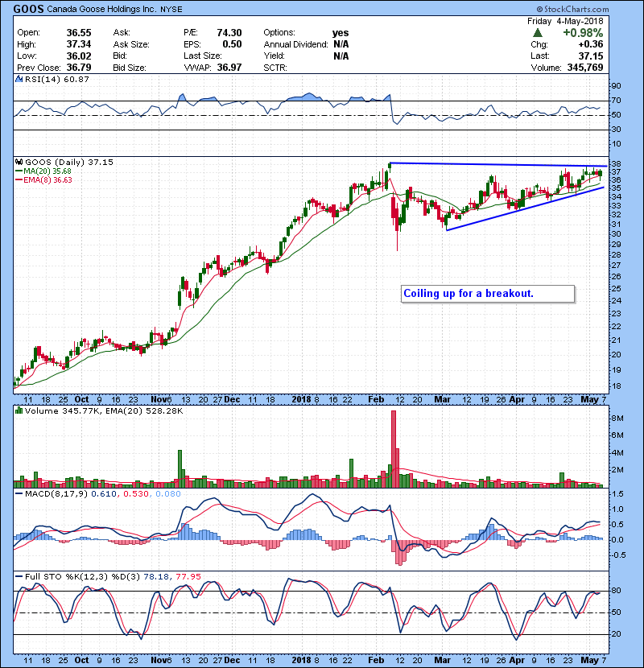Click the EPS value 0.50

pyautogui.click(x=233, y=44)
